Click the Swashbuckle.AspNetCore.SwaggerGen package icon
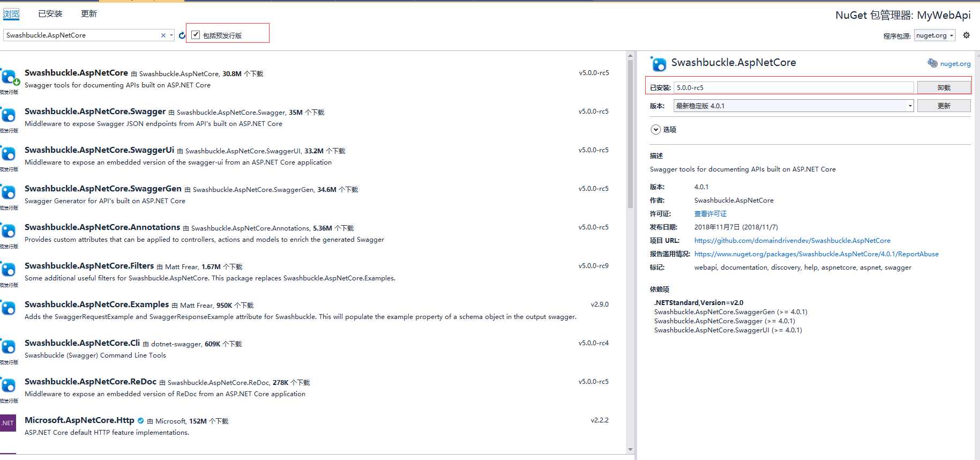The width and height of the screenshot is (980, 460). 9,192
